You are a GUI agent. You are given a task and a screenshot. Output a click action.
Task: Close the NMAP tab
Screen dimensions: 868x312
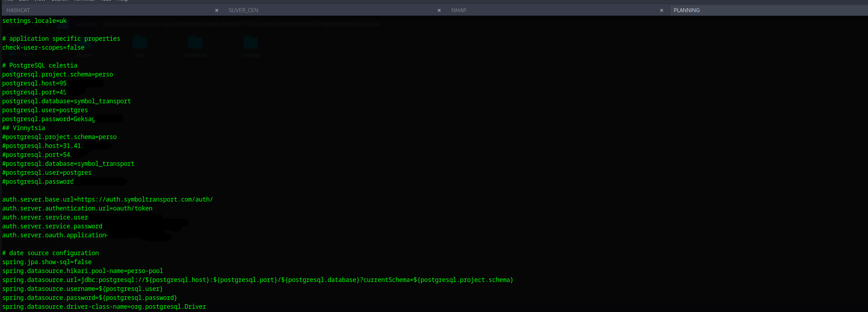click(x=662, y=10)
